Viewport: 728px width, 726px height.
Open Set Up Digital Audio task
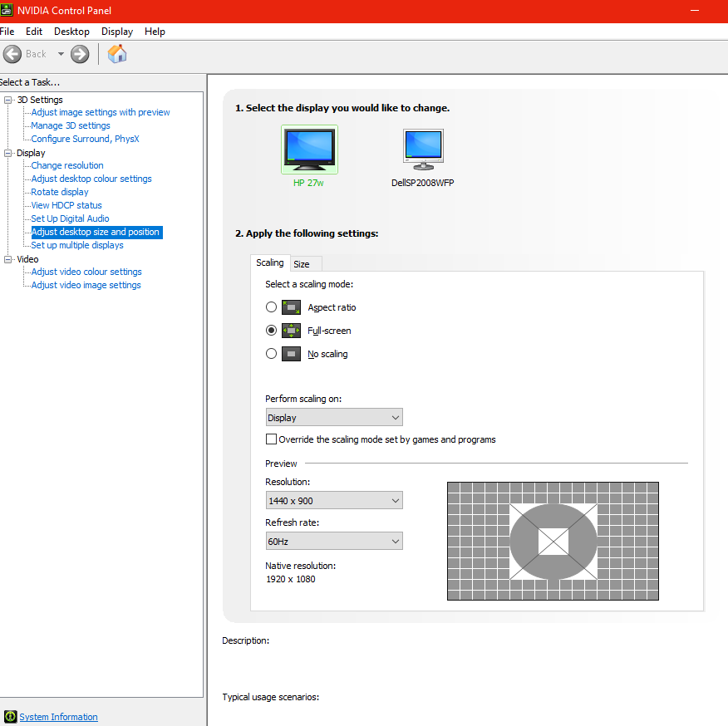70,218
